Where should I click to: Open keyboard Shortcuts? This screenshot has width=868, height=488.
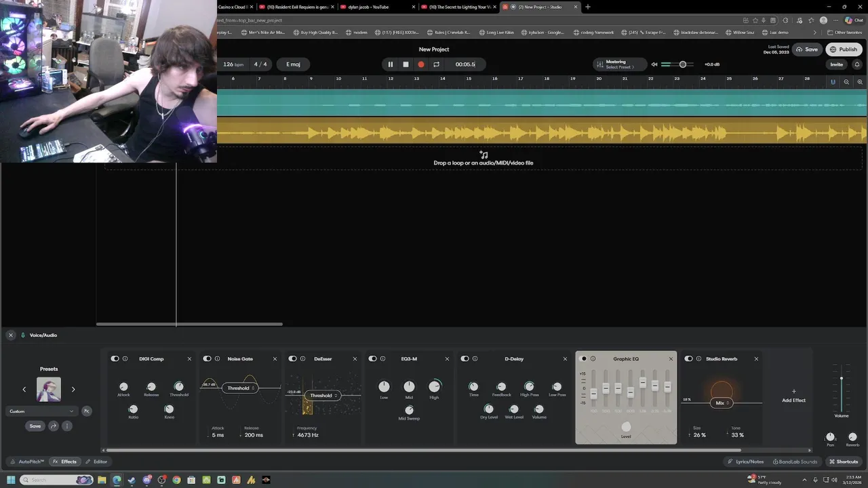[844, 462]
